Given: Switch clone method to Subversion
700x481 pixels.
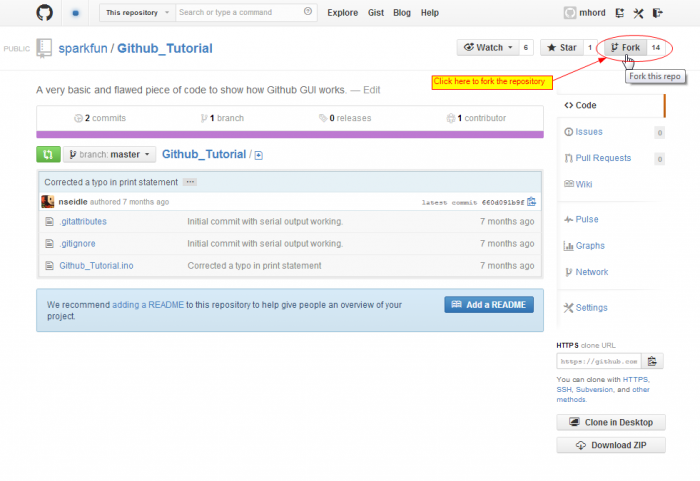Looking at the screenshot, I should [594, 389].
